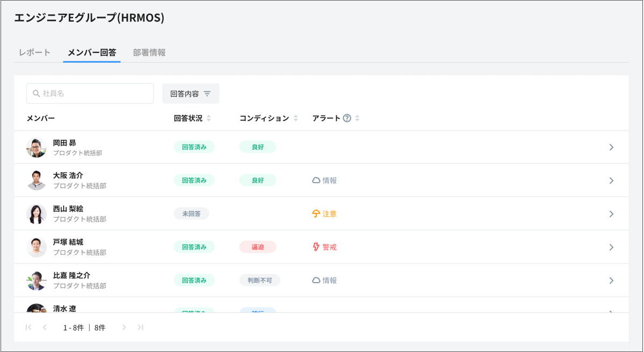Click the lightning 警戒 alert icon for 戸塚

click(317, 247)
